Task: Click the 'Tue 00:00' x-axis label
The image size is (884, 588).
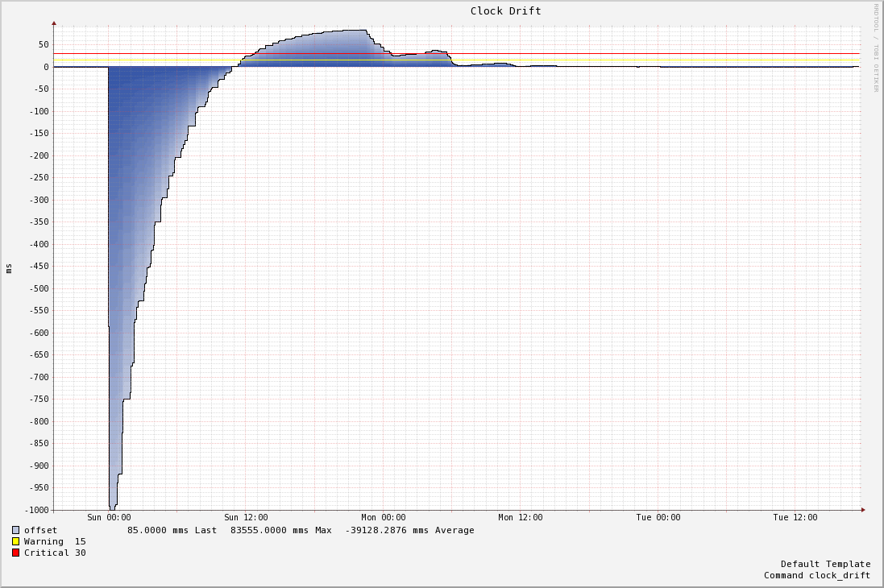Action: [x=658, y=517]
